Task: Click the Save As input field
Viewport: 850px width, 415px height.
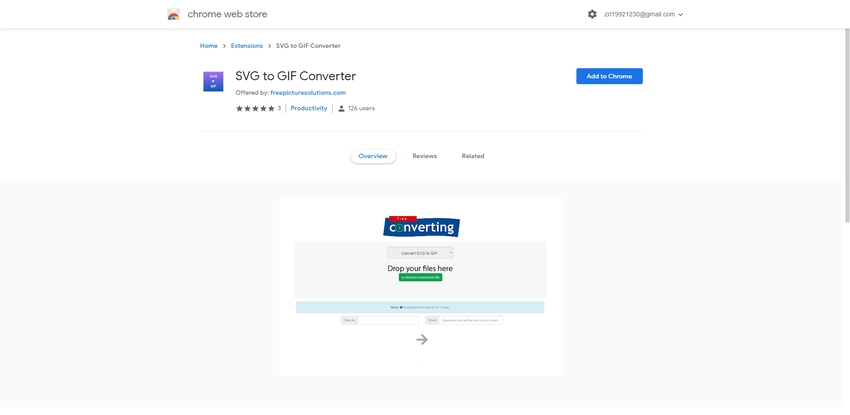Action: coord(388,320)
